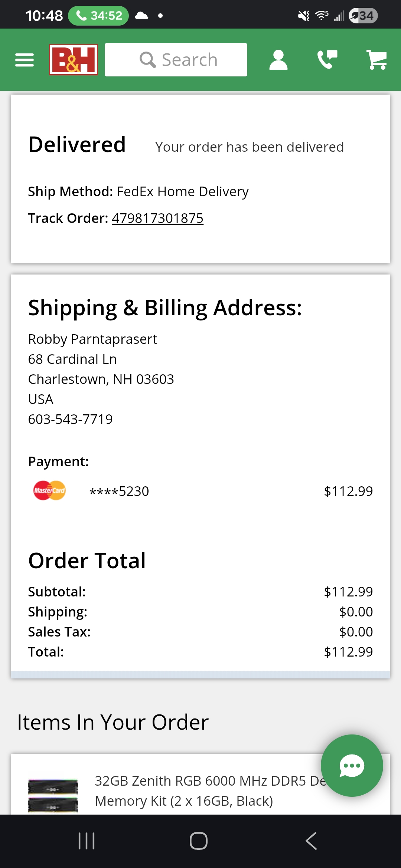Open Android recent apps button
This screenshot has width=401, height=868.
tap(87, 841)
